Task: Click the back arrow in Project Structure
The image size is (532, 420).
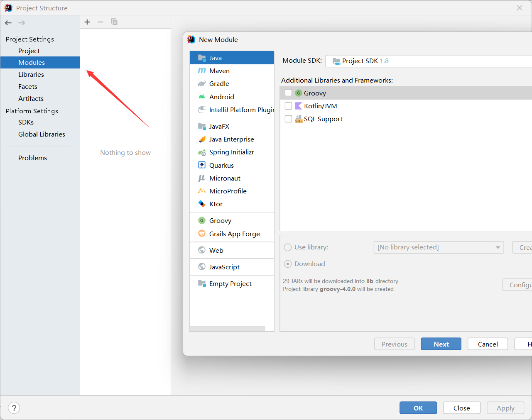Action: coord(8,23)
